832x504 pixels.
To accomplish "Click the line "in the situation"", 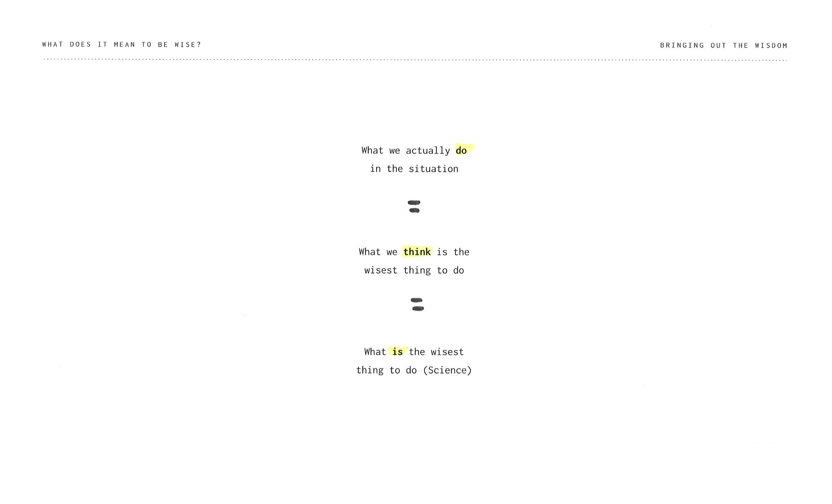I will pos(414,169).
